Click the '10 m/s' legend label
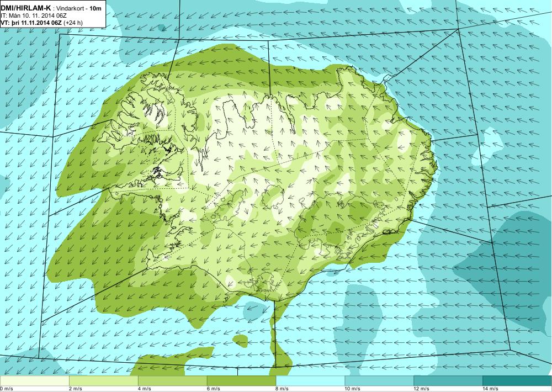 353,389
